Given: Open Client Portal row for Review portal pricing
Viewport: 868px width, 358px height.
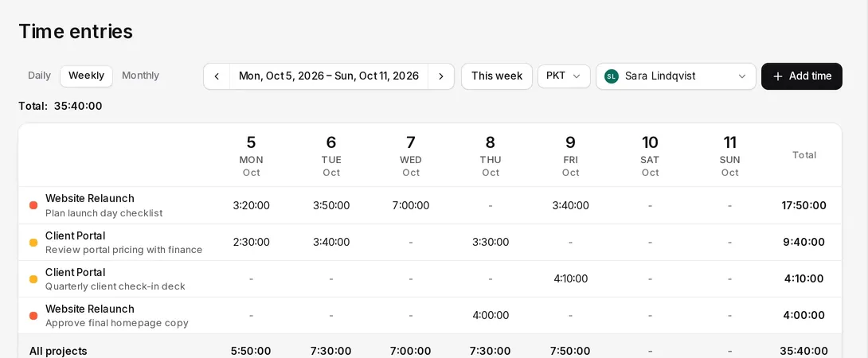Looking at the screenshot, I should (x=429, y=243).
